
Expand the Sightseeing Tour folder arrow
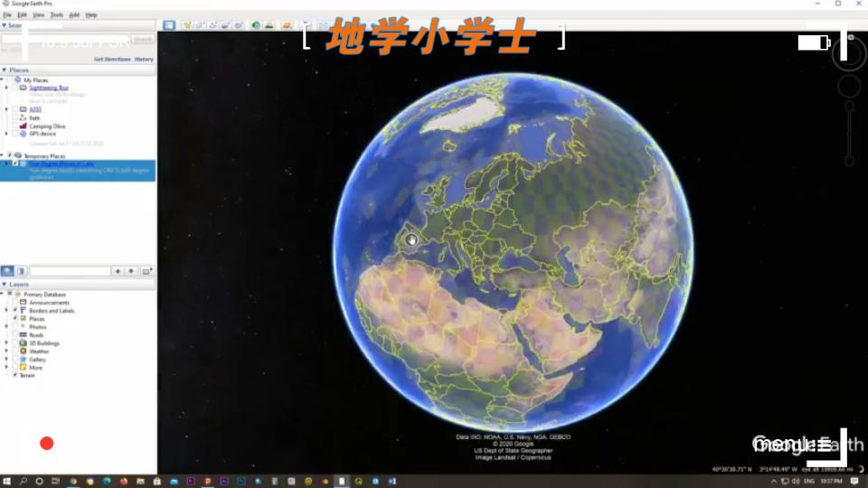(6, 88)
